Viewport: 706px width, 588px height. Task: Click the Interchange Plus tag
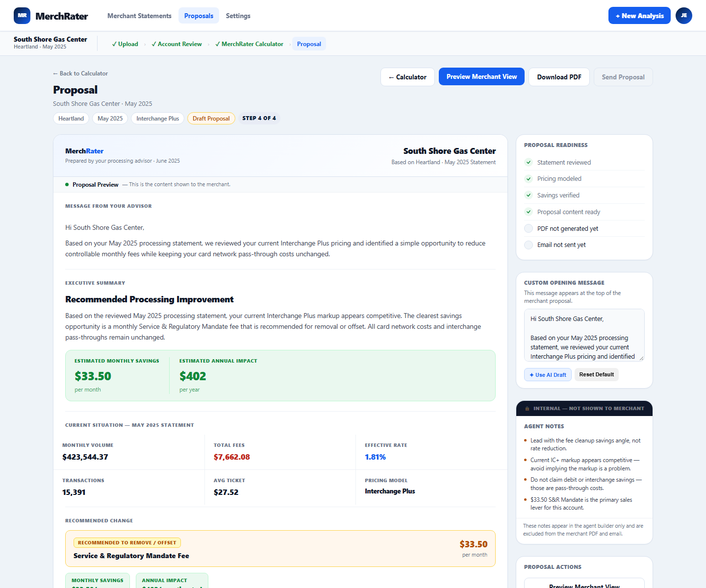[158, 119]
